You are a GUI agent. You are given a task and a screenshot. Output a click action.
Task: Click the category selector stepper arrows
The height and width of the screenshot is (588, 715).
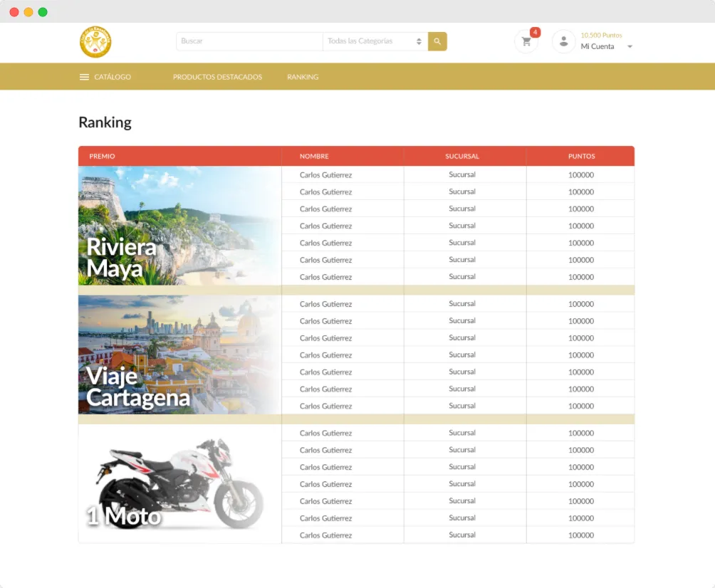pos(419,41)
